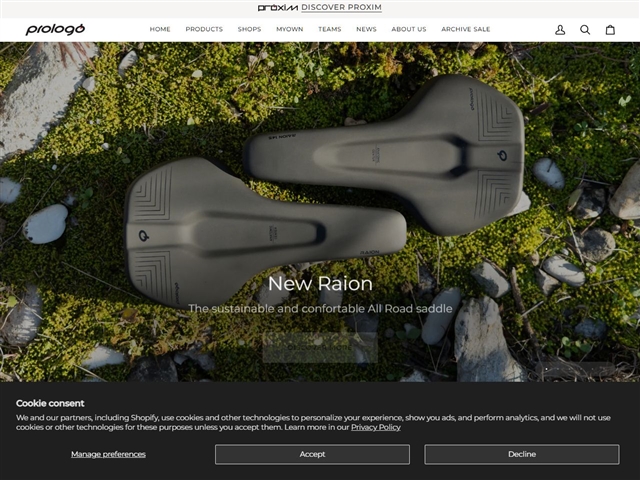This screenshot has width=640, height=480.
Task: Go to the Home menu item
Action: tap(160, 30)
